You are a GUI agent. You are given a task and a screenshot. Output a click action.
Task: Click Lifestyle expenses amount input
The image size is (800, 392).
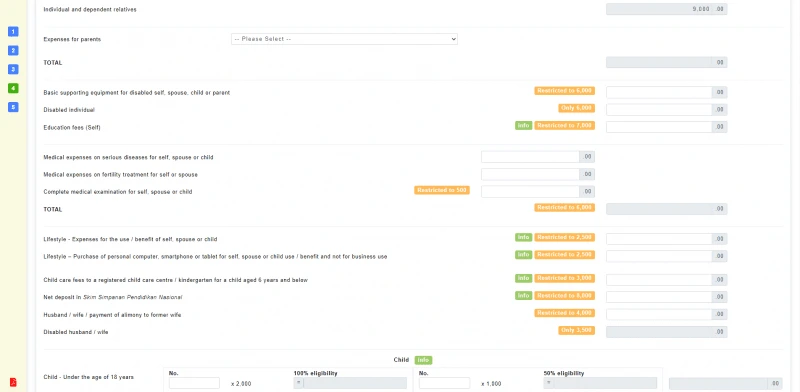coord(659,239)
